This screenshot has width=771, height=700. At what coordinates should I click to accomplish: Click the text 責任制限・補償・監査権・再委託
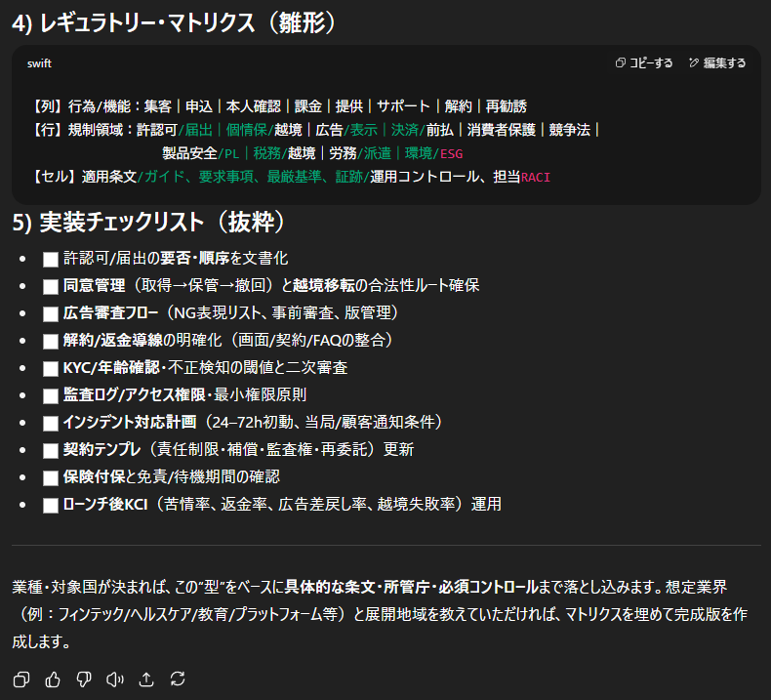click(263, 450)
